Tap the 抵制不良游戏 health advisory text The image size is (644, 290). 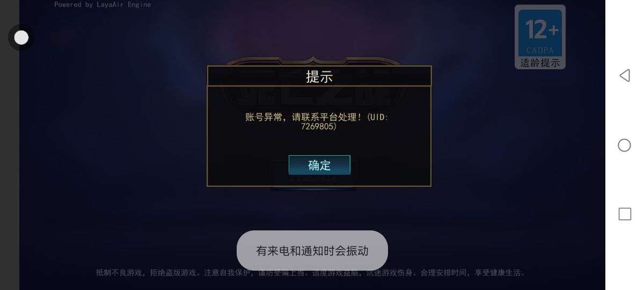point(311,273)
